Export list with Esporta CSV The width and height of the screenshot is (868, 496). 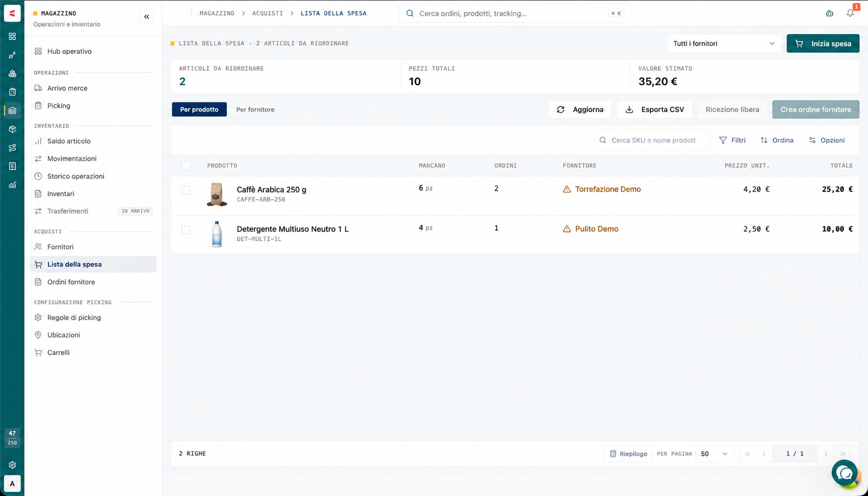coord(655,109)
